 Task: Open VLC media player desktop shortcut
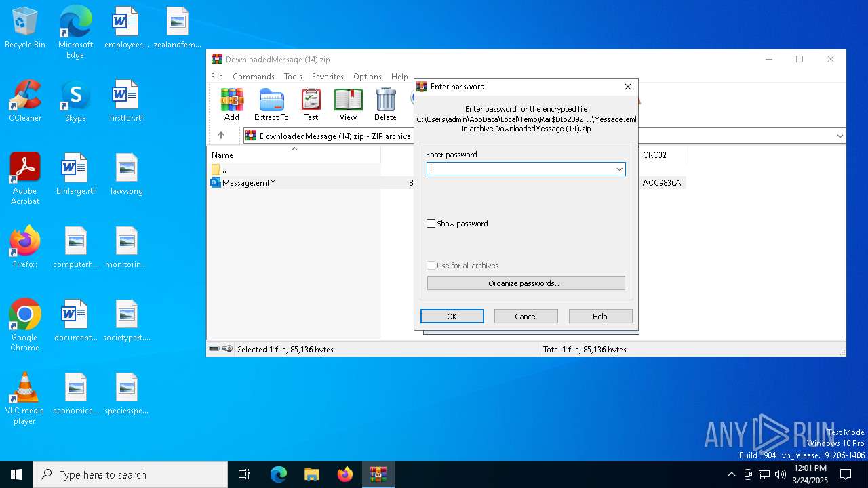point(25,399)
